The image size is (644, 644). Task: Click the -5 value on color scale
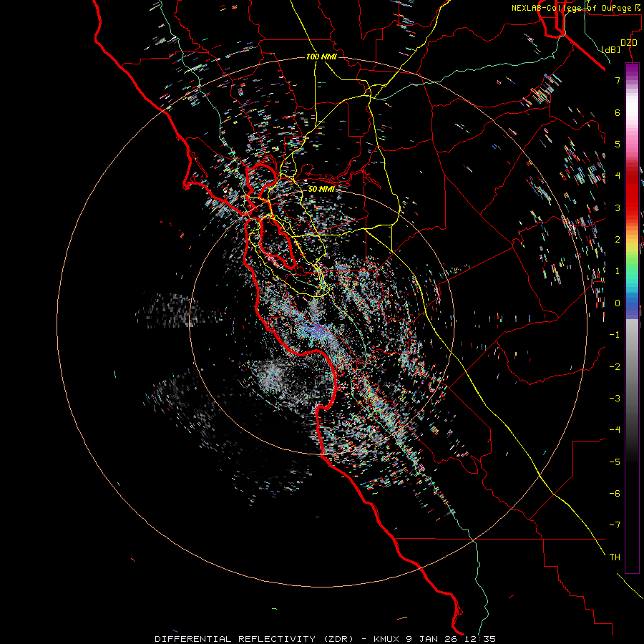coord(615,462)
